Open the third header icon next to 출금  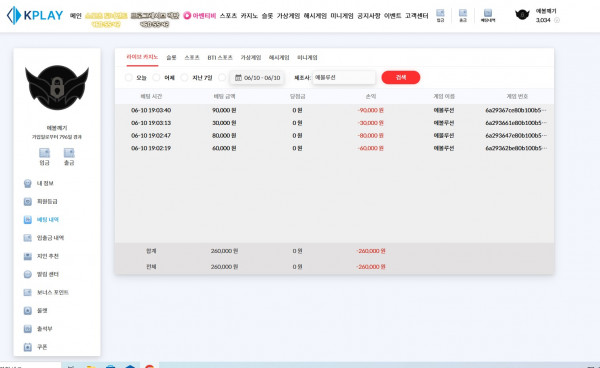(488, 13)
